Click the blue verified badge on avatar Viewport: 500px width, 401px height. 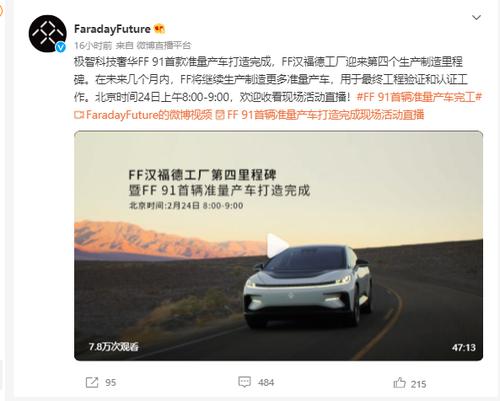(60, 47)
